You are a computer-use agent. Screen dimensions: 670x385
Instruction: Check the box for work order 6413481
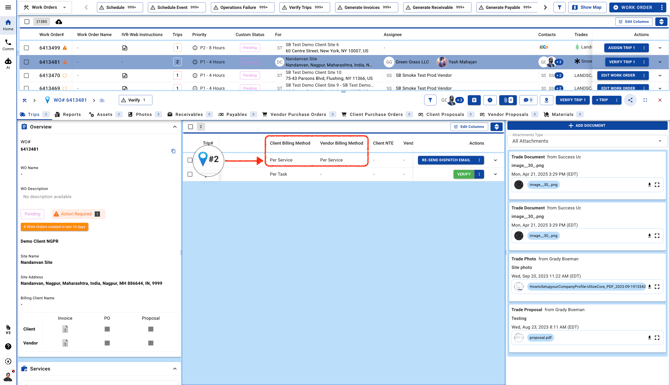pyautogui.click(x=26, y=62)
